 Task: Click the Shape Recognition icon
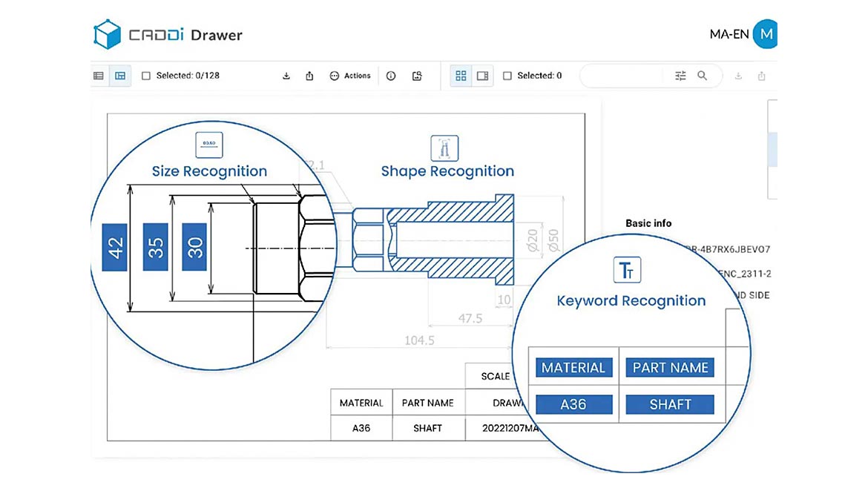pyautogui.click(x=444, y=148)
